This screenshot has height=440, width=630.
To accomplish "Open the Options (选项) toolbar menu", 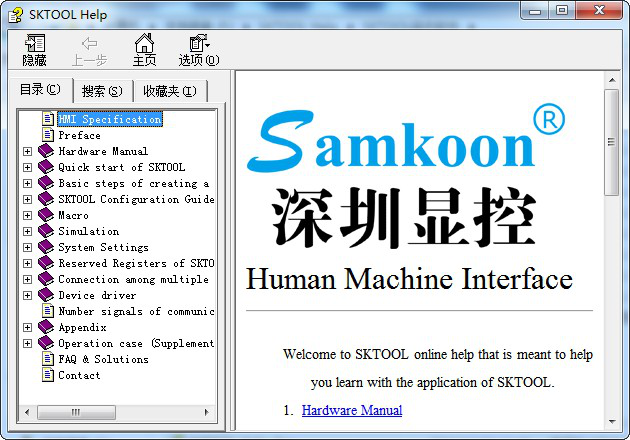I will tap(198, 50).
